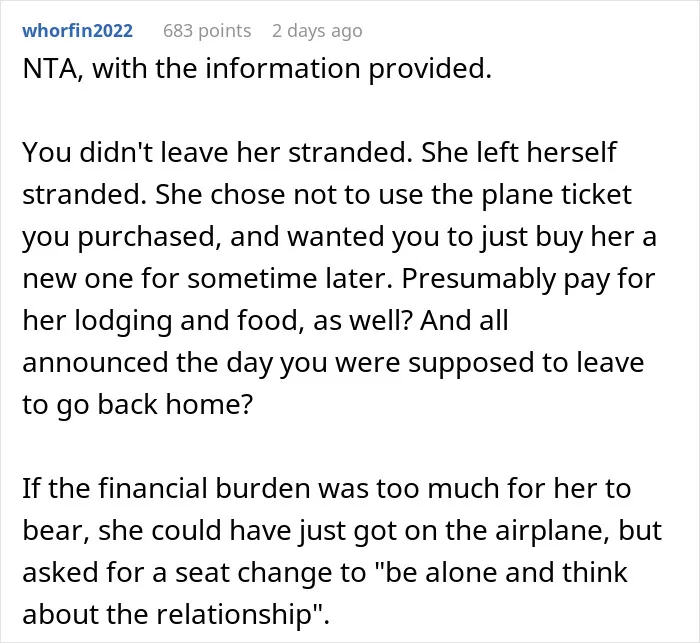This screenshot has width=700, height=643.
Task: Click the line beginning "bear, she could have"
Action: [x=342, y=531]
